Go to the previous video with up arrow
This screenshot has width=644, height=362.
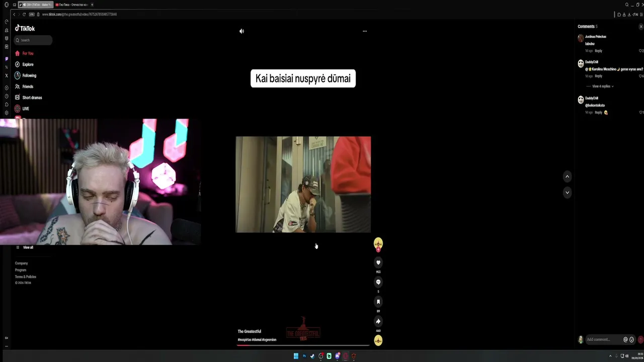[567, 176]
